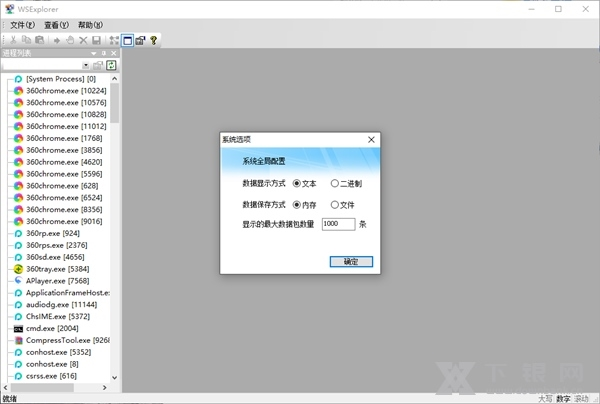Select 360chrome.exe [10576] process
The width and height of the screenshot is (600, 404).
click(66, 103)
